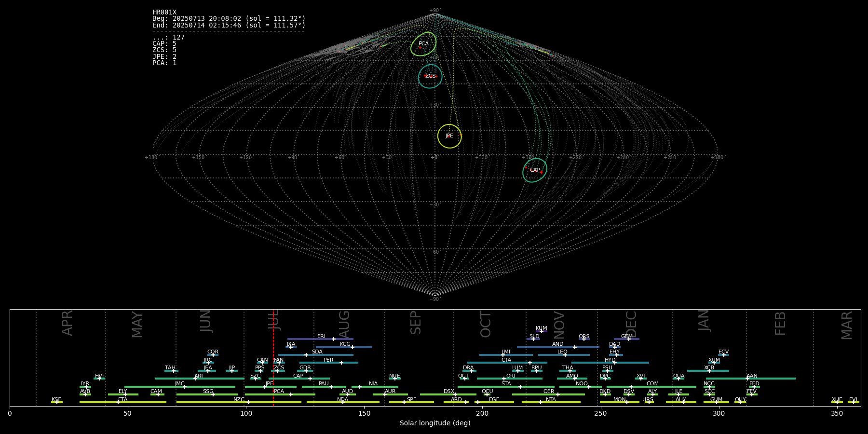This screenshot has width=868, height=434.
Task: Click the 'PCA: 1' legend entry
Action: point(164,63)
